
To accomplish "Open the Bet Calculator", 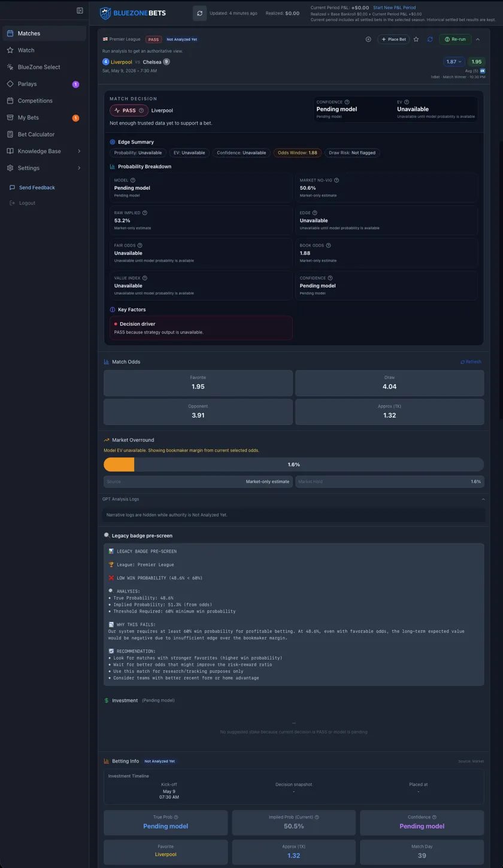I will [44, 134].
